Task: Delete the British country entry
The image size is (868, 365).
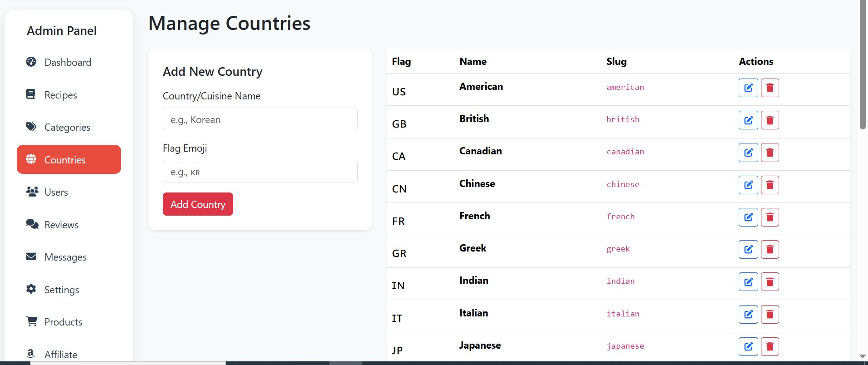Action: 770,120
